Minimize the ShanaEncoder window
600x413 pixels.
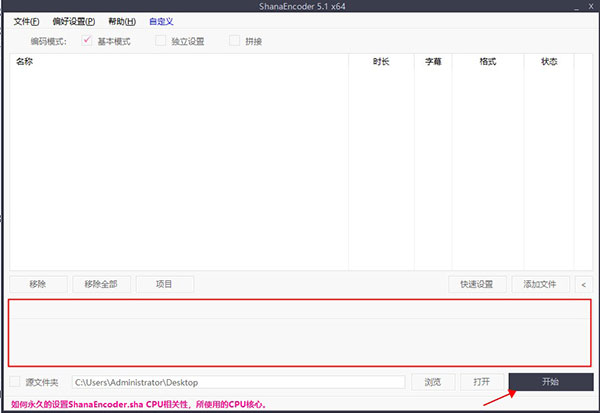(x=577, y=7)
